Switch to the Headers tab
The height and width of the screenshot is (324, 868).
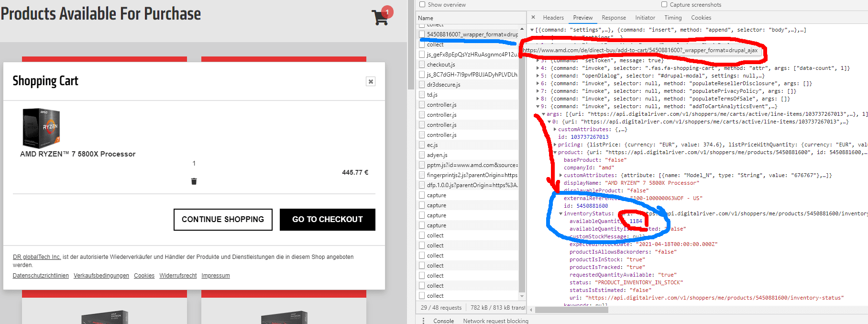pos(553,18)
